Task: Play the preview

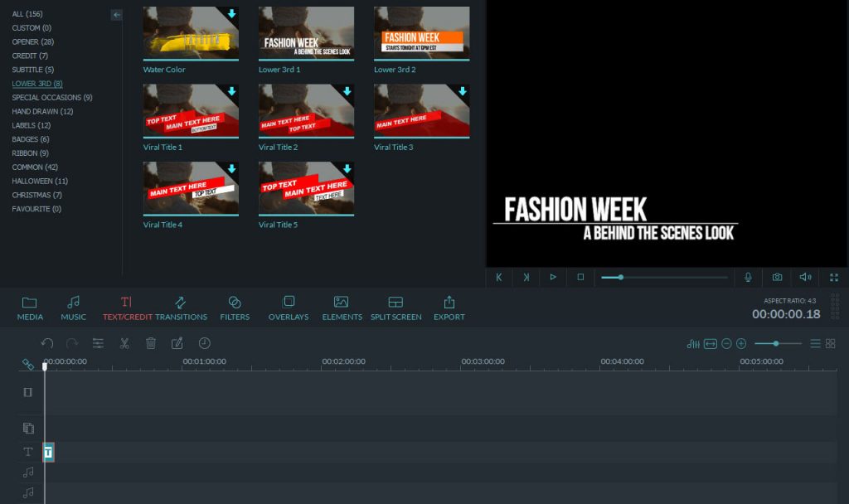Action: point(553,277)
